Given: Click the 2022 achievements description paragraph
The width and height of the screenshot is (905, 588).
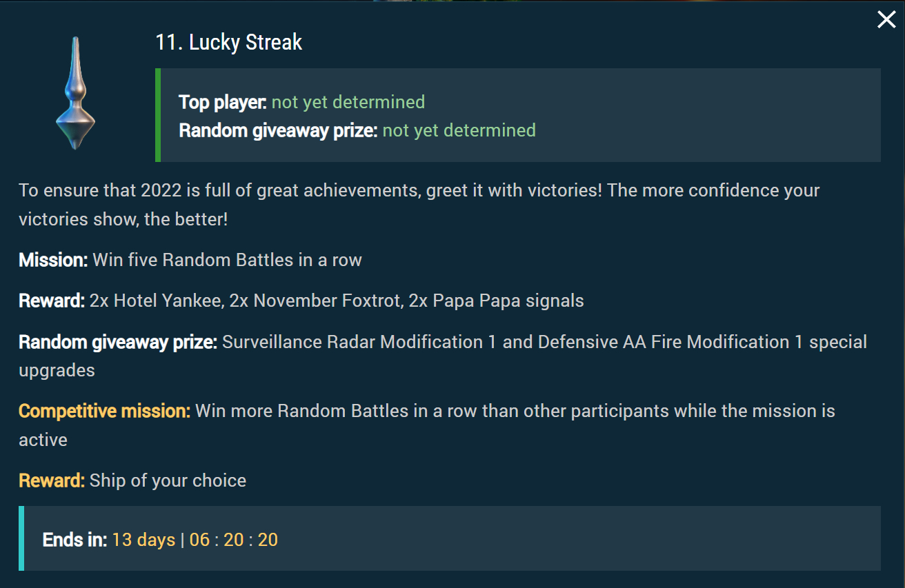Looking at the screenshot, I should 419,205.
